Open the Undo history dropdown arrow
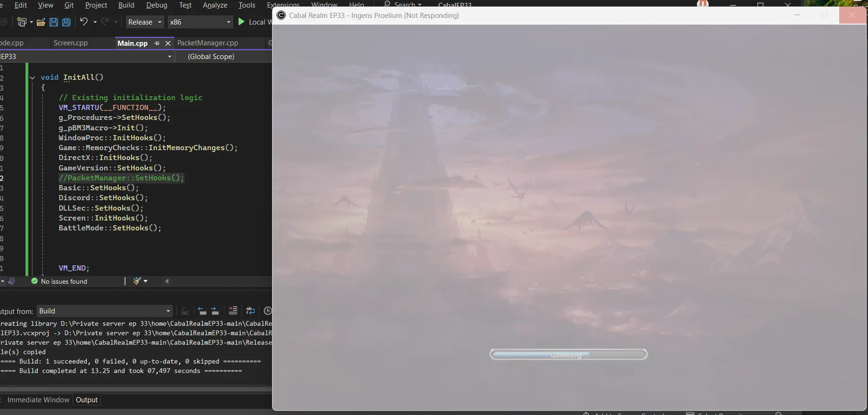Image resolution: width=868 pixels, height=415 pixels. [95, 22]
